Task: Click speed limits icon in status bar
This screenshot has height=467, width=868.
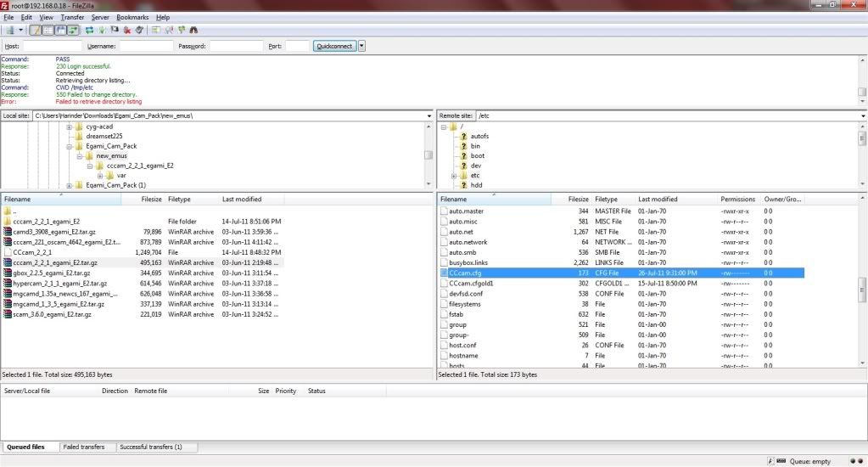Action: pos(770,461)
